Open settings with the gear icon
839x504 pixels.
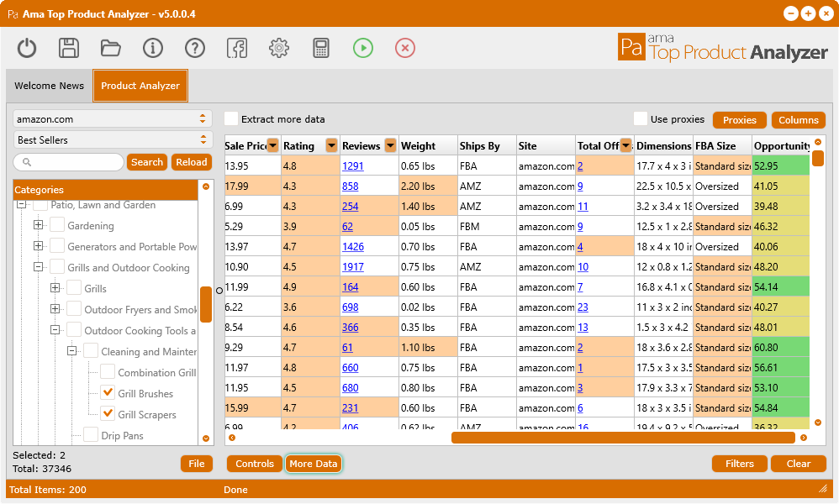(x=279, y=48)
